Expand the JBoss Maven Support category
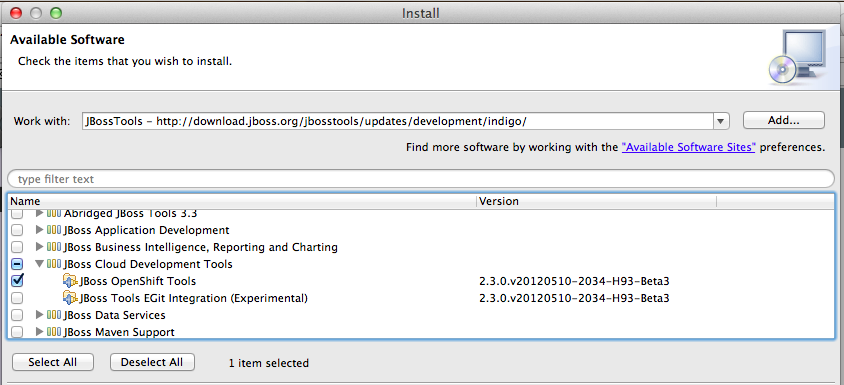844x385 pixels. 39,332
